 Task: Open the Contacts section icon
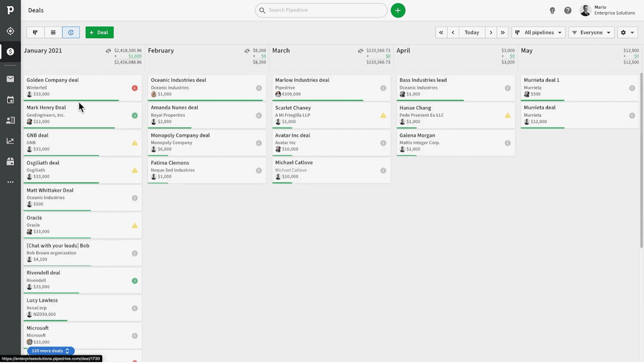point(11,120)
